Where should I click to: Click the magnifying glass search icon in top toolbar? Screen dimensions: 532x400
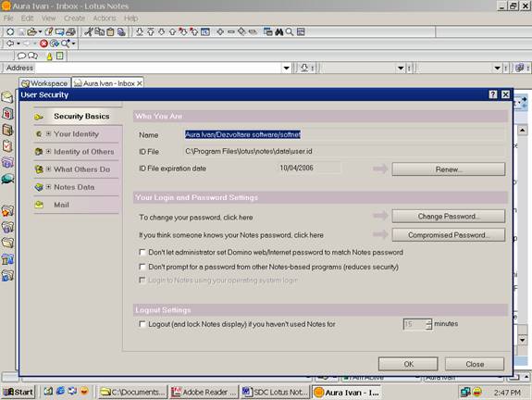point(290,31)
